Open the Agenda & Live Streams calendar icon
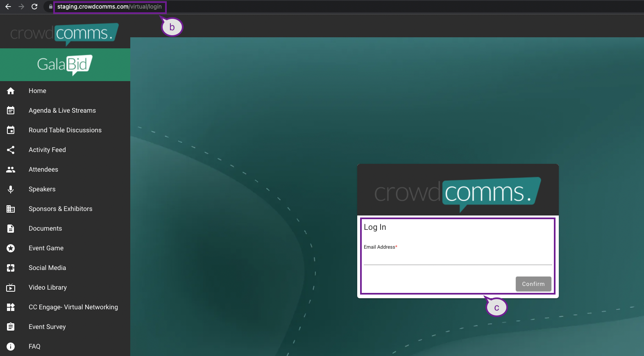The width and height of the screenshot is (644, 356). tap(11, 111)
